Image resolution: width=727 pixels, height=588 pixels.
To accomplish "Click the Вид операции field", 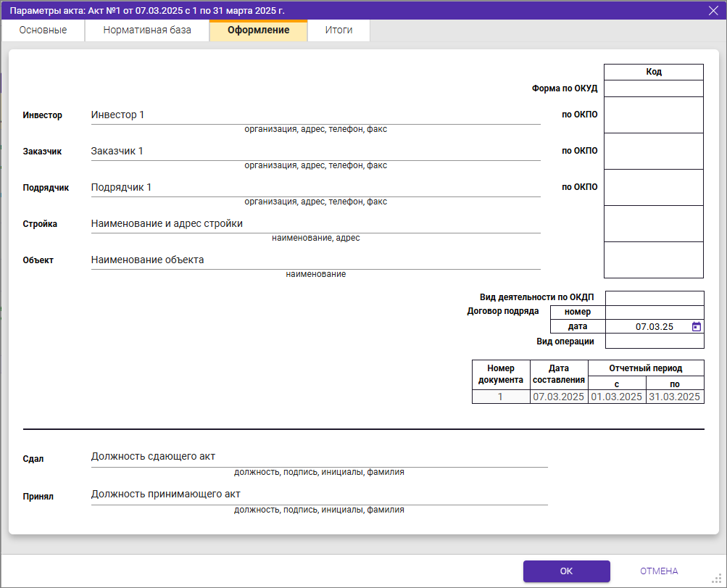I will tap(654, 341).
